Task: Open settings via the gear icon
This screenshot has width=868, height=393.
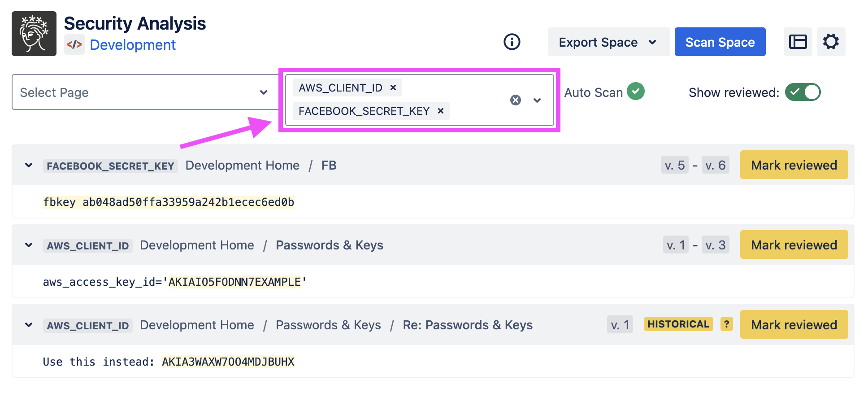Action: [x=831, y=42]
